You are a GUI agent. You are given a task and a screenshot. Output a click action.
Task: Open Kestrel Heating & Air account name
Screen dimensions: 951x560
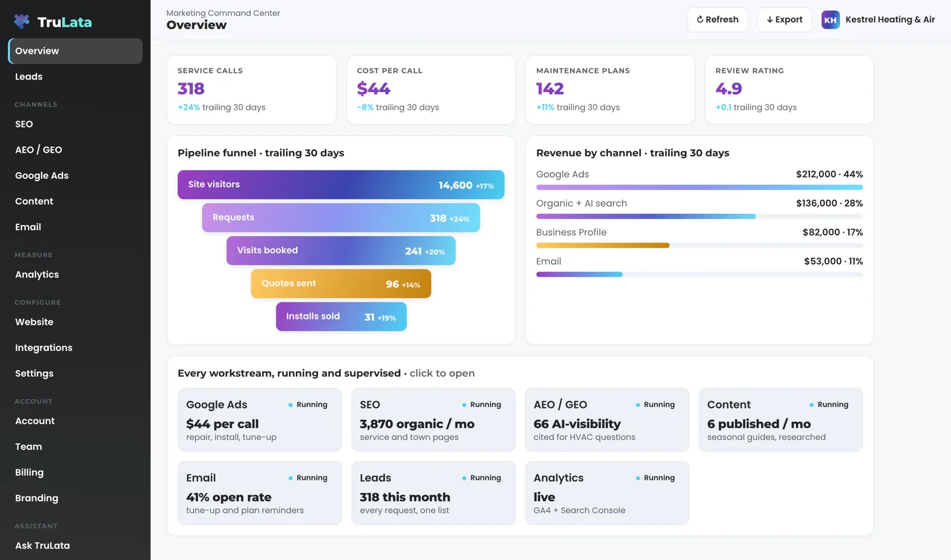[890, 20]
